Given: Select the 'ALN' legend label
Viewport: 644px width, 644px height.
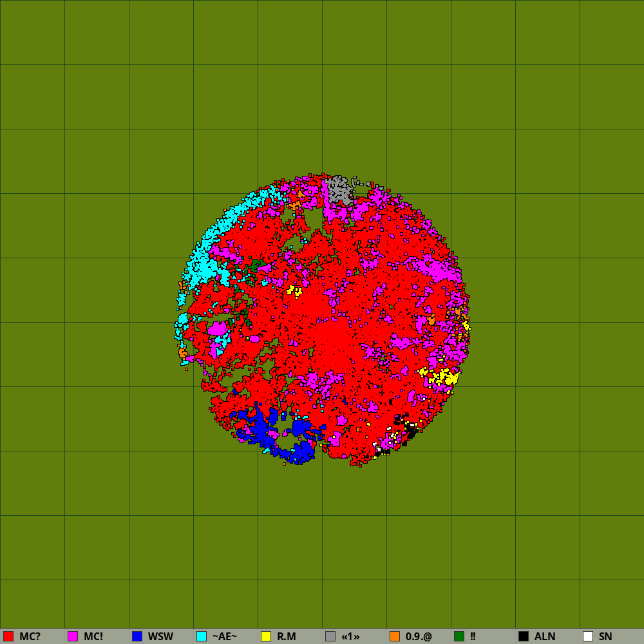Looking at the screenshot, I should 545,636.
